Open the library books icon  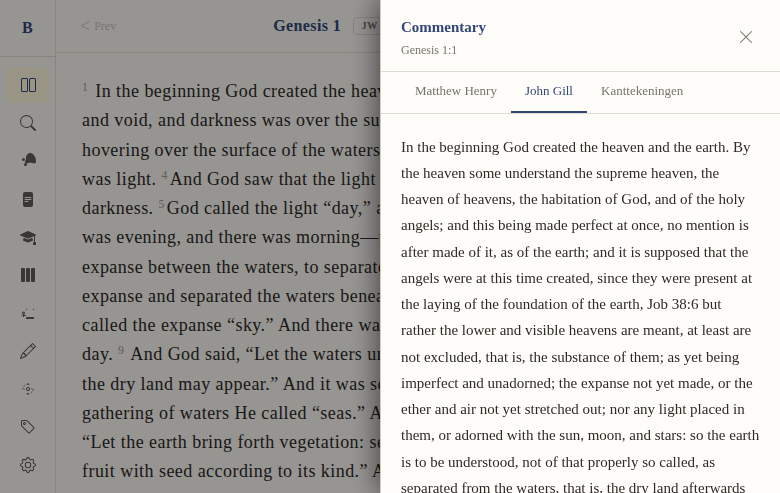(28, 275)
